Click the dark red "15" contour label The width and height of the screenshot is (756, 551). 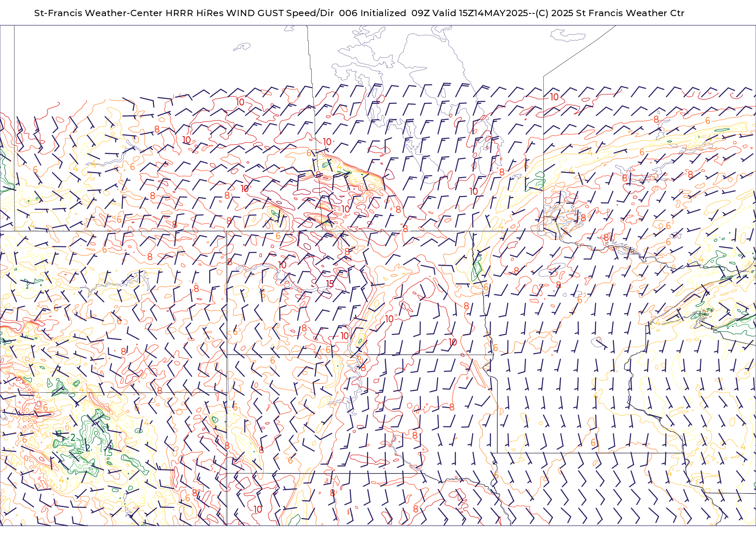point(330,284)
